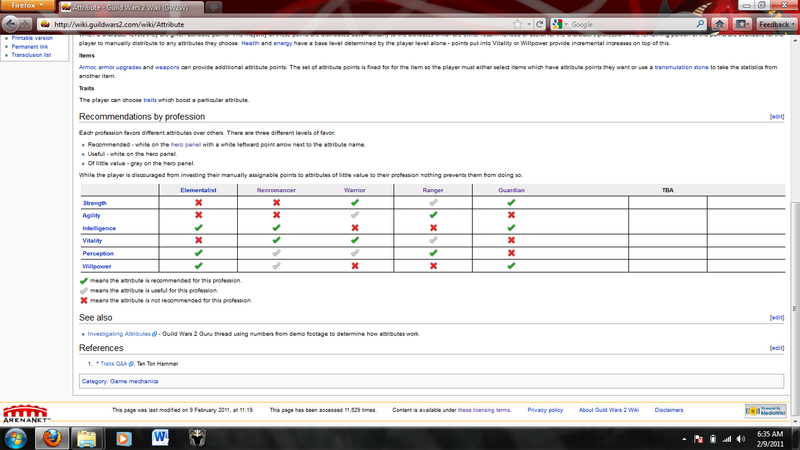Show hidden system tray icons arrow

pyautogui.click(x=684, y=439)
